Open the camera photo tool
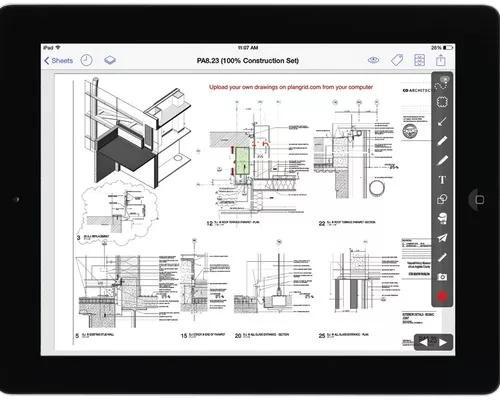 [x=442, y=277]
